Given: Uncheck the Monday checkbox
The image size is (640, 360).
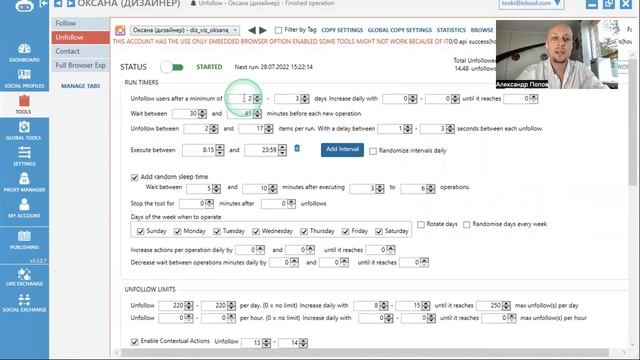Looking at the screenshot, I should coord(177,231).
